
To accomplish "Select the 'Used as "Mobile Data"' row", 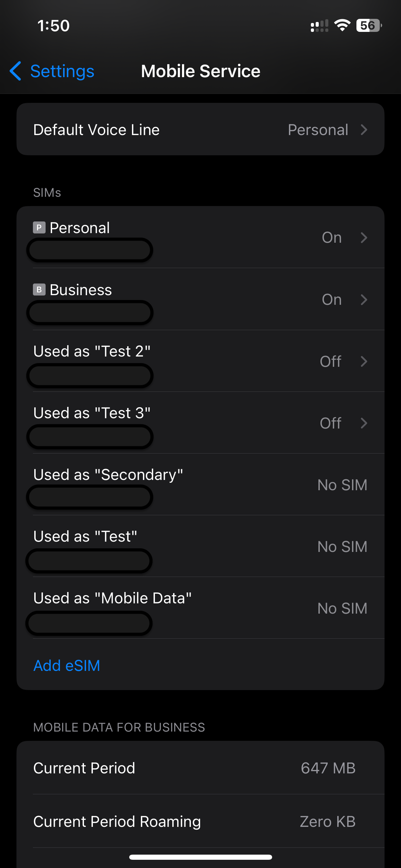I will 200,608.
